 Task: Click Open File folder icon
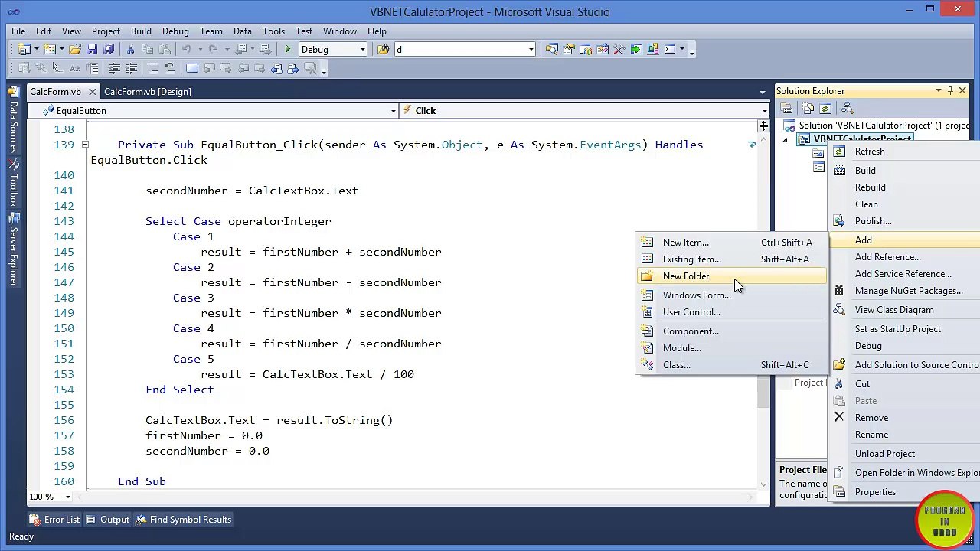(75, 49)
